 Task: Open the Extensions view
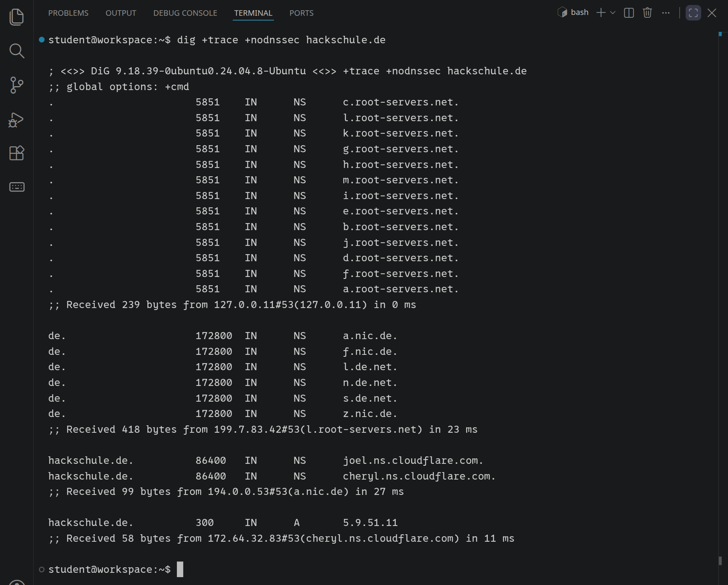pos(17,153)
